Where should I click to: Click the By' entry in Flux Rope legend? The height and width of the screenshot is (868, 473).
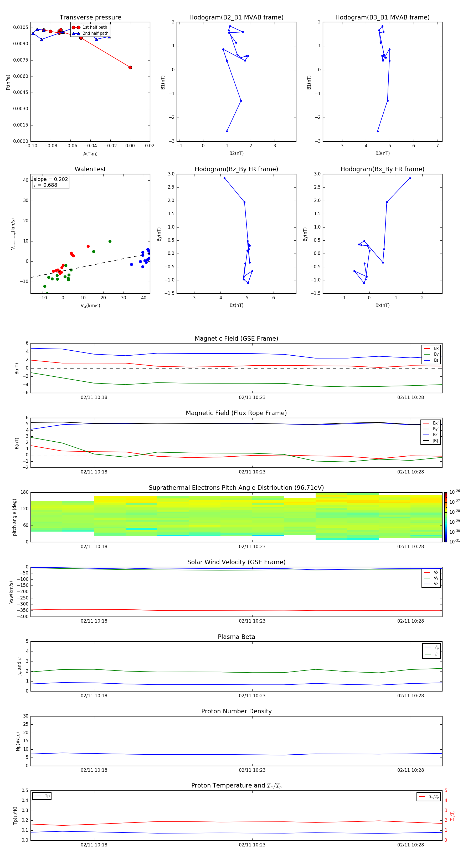431,429
